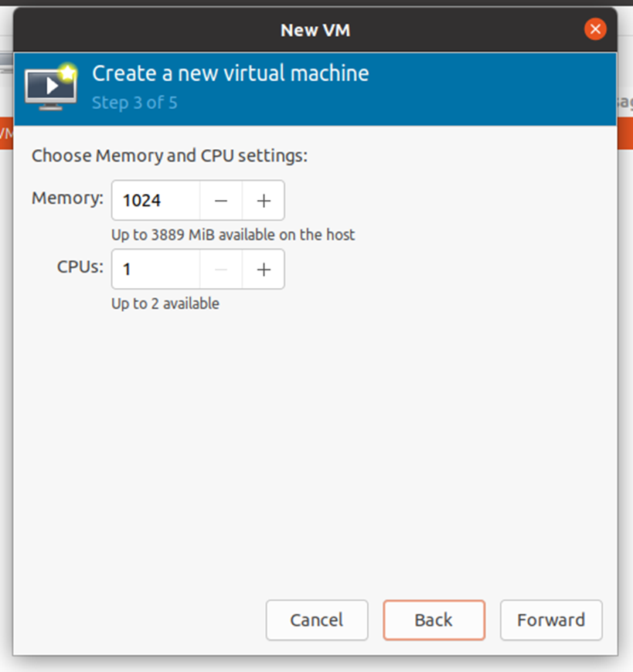Go Back to the previous step
Screen dimensions: 633x672
tap(434, 619)
